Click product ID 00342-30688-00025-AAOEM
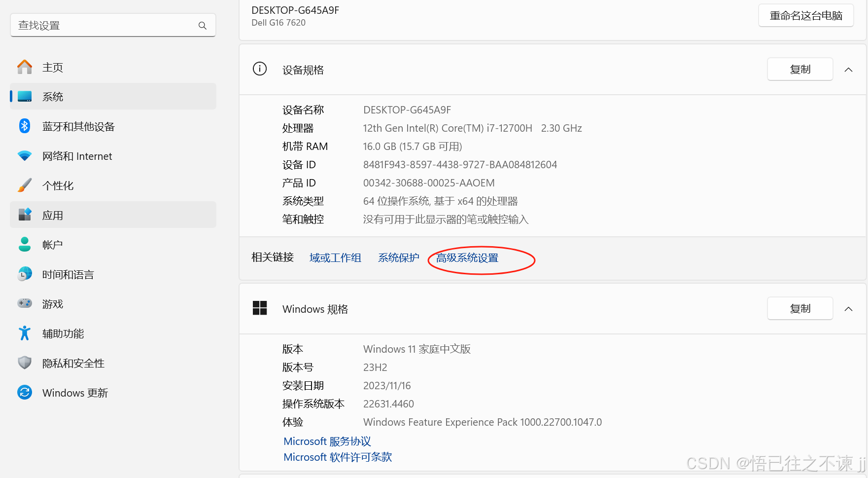This screenshot has width=868, height=478. pyautogui.click(x=429, y=183)
